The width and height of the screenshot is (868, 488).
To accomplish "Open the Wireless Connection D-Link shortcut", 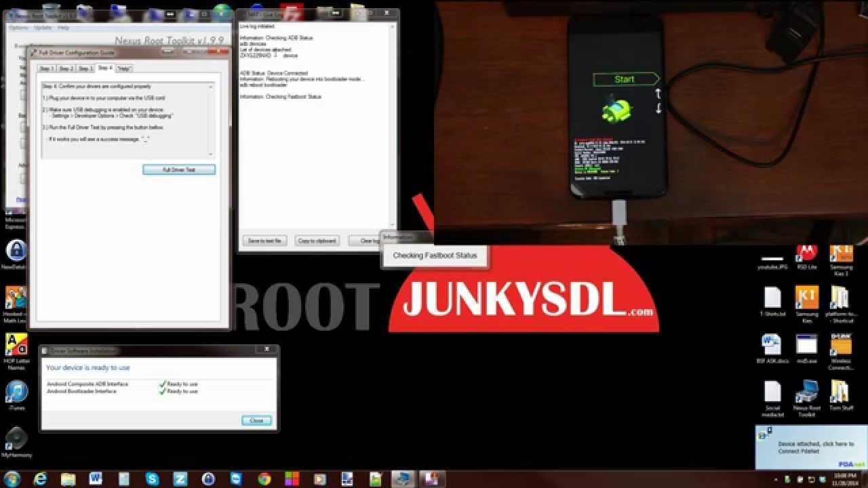I will pos(841,351).
